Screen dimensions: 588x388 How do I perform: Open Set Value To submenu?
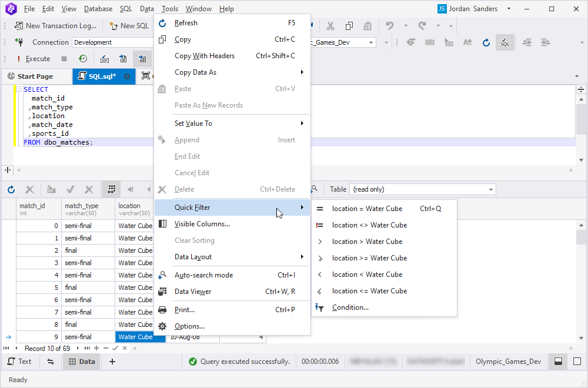[x=232, y=123]
